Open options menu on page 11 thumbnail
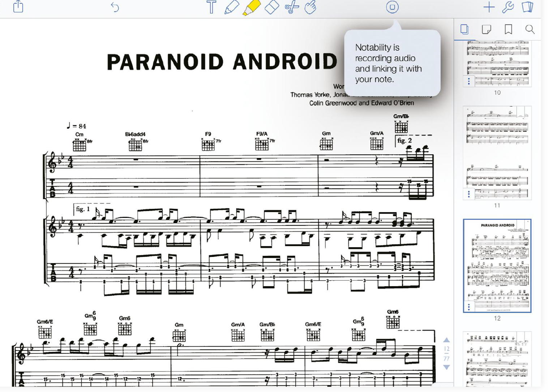Image resolution: width=548 pixels, height=392 pixels. tap(469, 194)
